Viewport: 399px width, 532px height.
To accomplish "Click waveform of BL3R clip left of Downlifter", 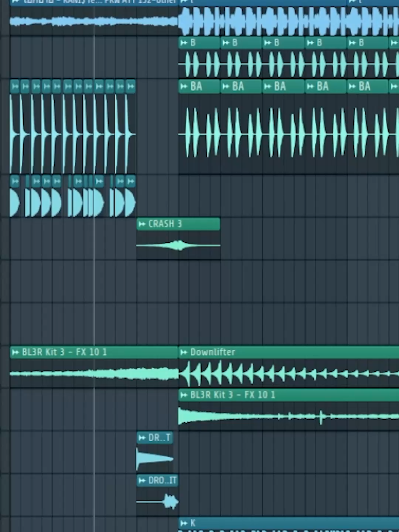I will tap(94, 374).
